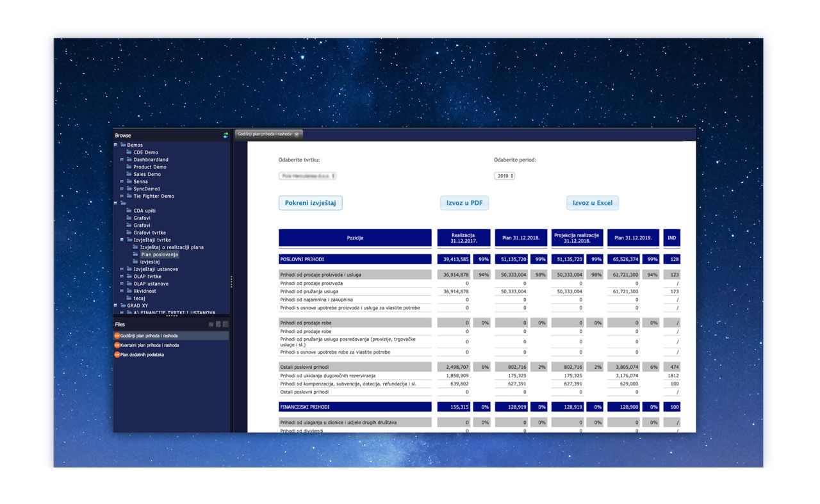Click the Odaberite tvrtku label
Image resolution: width=820 pixels, height=504 pixels.
pos(299,159)
